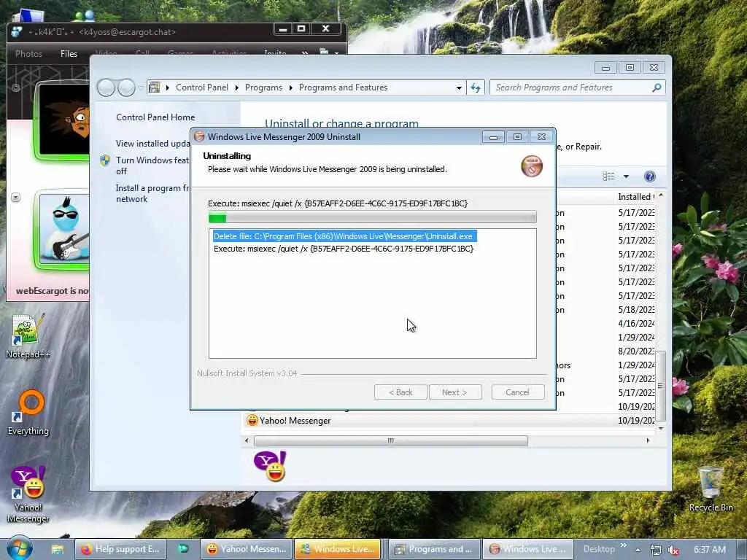Screen dimensions: 747x560
Task: Open the address bar history dropdown
Action: pyautogui.click(x=459, y=87)
